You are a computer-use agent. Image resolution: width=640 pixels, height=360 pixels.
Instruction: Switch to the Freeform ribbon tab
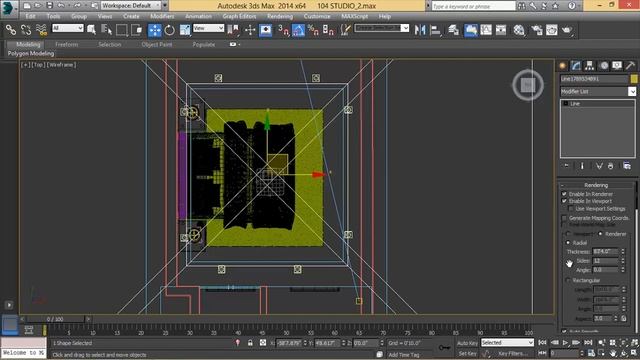(67, 44)
